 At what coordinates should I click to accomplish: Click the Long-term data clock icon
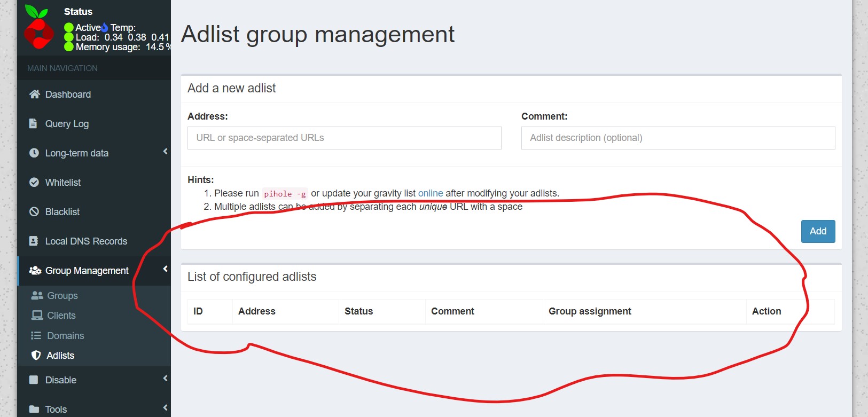pos(34,153)
